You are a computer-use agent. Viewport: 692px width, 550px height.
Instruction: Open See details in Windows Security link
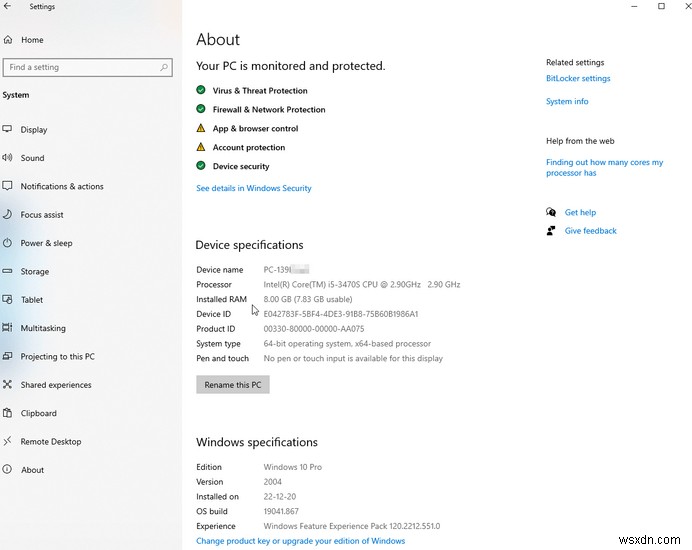254,188
